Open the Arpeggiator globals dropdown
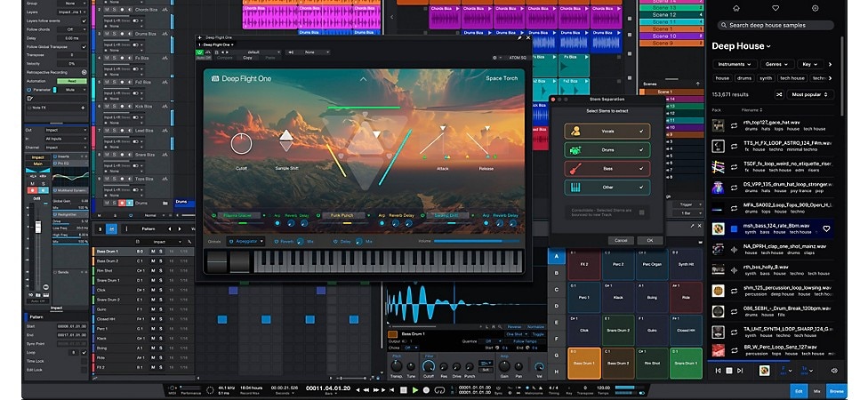 click(245, 241)
